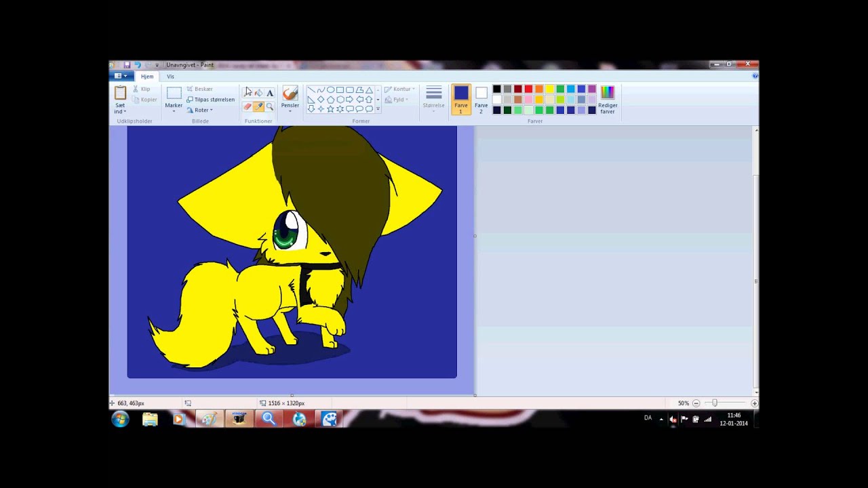Click the Marker selection rectangle icon

(x=174, y=94)
